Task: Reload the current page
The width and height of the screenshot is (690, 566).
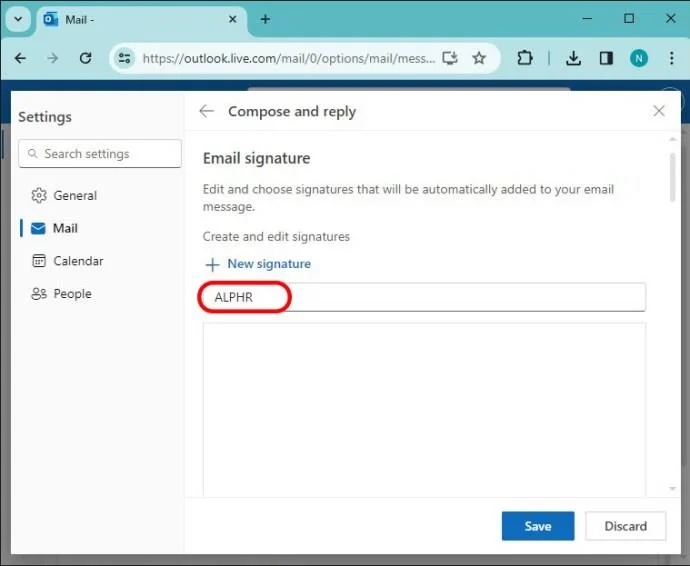Action: pos(85,58)
